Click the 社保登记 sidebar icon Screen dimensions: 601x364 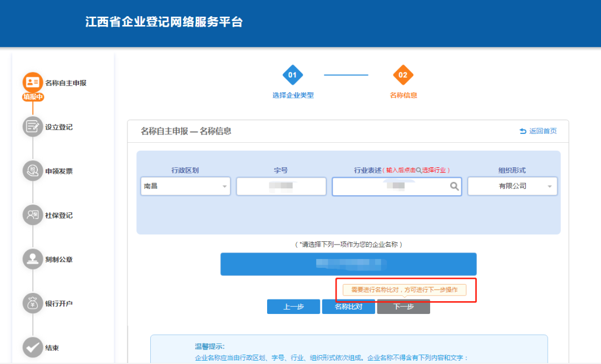[33, 215]
